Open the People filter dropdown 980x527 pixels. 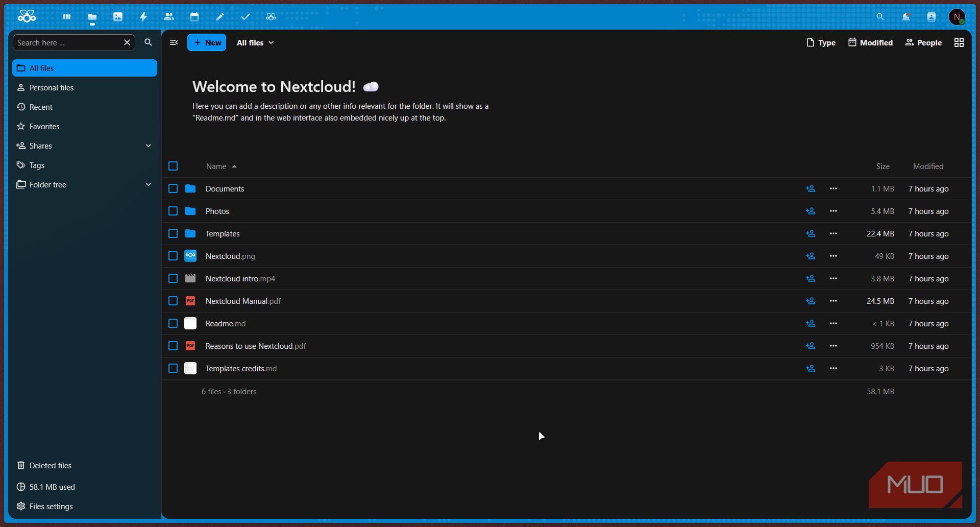tap(923, 42)
